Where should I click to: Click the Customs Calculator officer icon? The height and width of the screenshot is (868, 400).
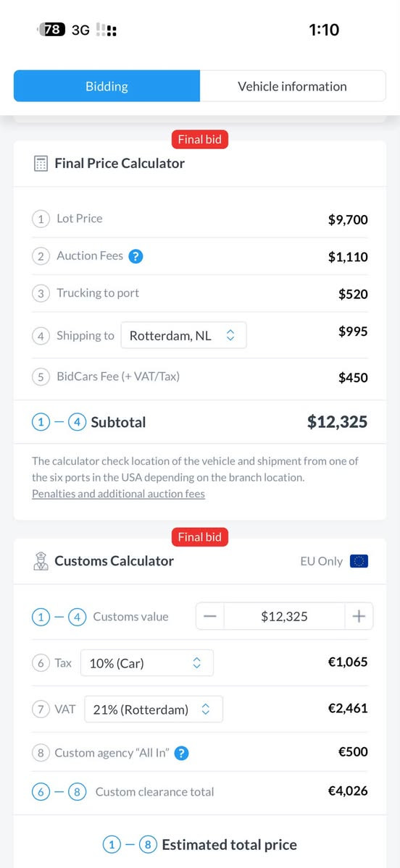[41, 561]
